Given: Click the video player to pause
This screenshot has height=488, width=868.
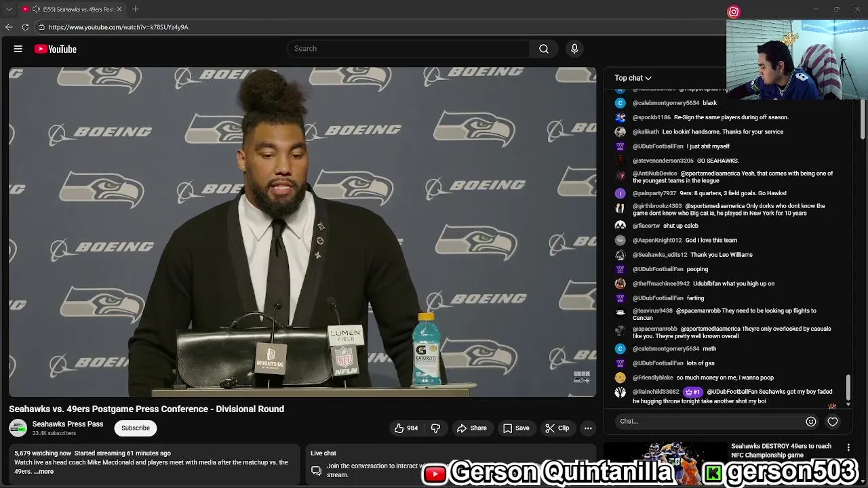Looking at the screenshot, I should click(x=302, y=232).
